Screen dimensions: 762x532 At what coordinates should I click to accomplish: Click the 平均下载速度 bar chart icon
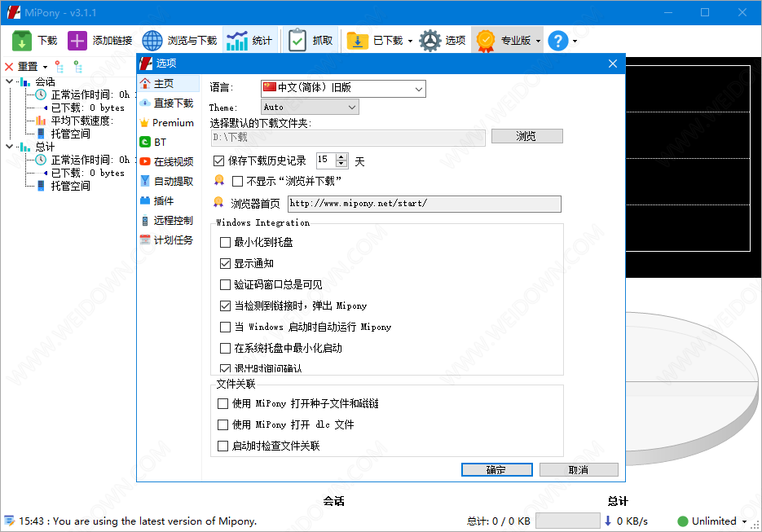41,121
